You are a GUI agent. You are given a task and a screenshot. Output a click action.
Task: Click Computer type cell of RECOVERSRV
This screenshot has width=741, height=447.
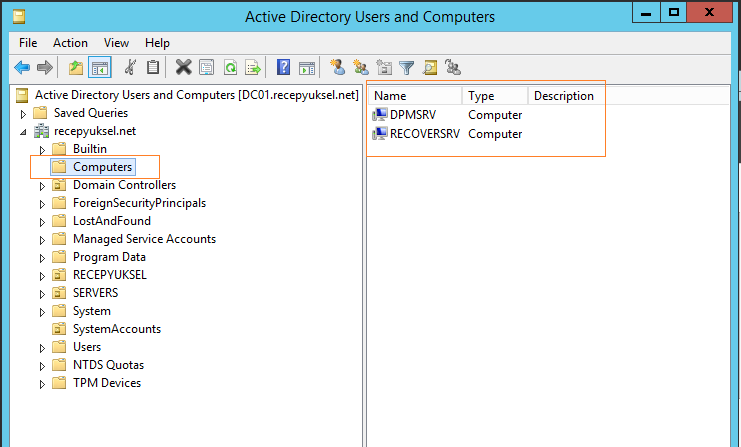point(495,134)
